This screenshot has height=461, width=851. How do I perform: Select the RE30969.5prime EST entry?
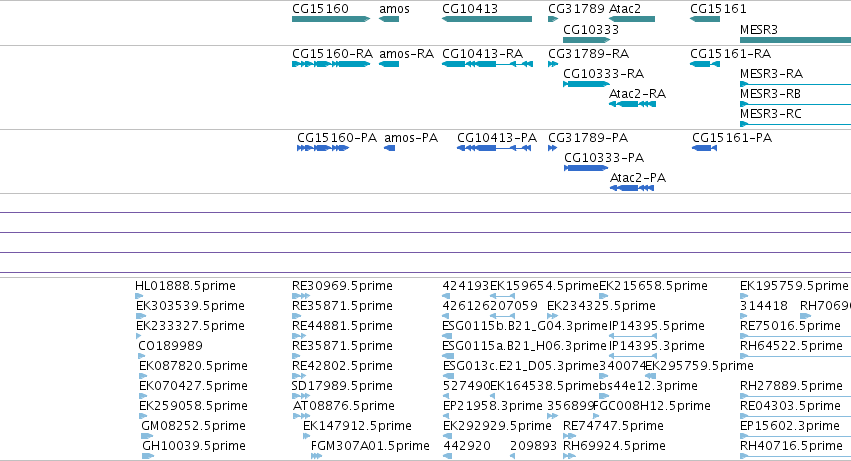click(x=342, y=286)
